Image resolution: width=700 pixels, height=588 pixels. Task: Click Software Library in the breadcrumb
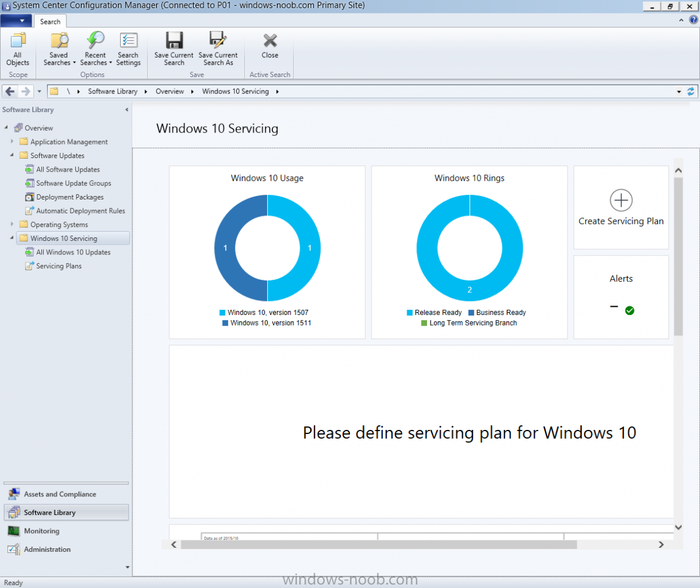pos(113,92)
